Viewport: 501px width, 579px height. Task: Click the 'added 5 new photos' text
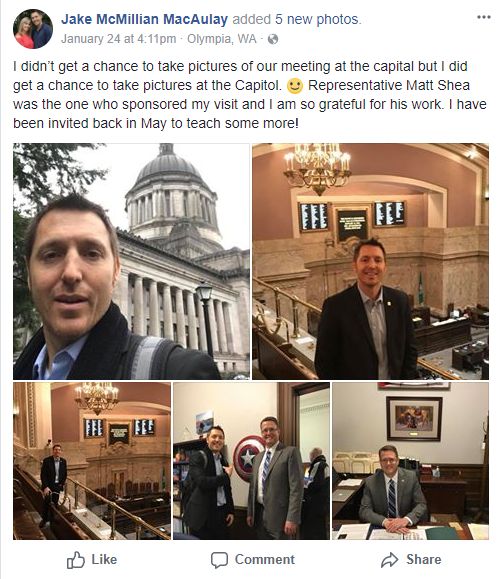pyautogui.click(x=297, y=19)
